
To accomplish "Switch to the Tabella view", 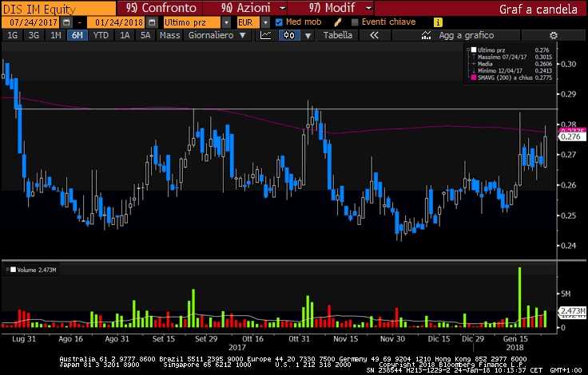I will click(336, 36).
